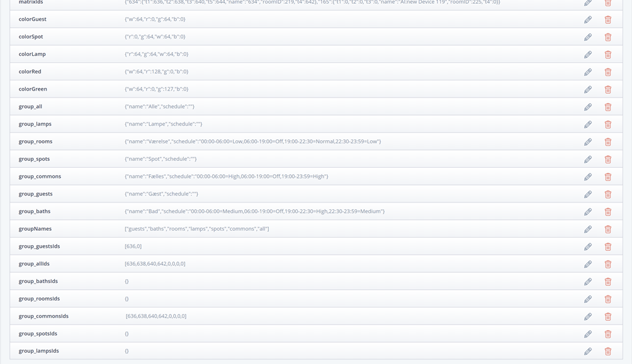Delete the group_lampsIds row
632x364 pixels.
point(607,351)
